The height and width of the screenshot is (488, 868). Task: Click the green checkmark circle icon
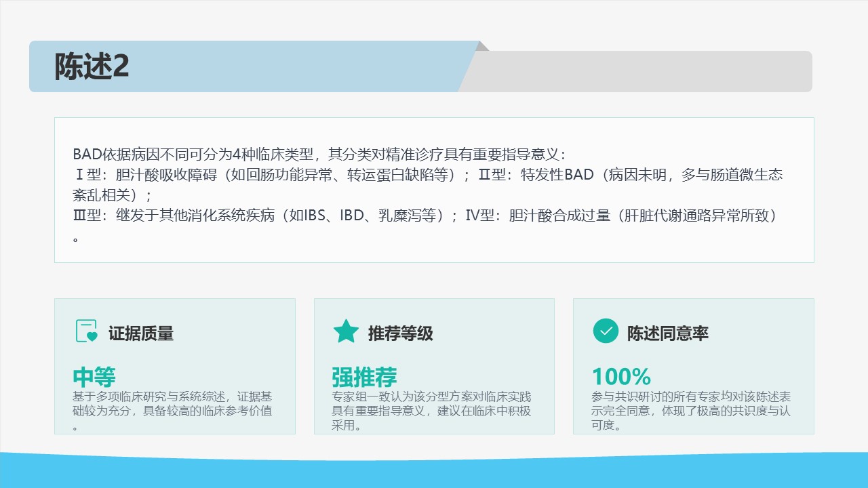coord(606,331)
